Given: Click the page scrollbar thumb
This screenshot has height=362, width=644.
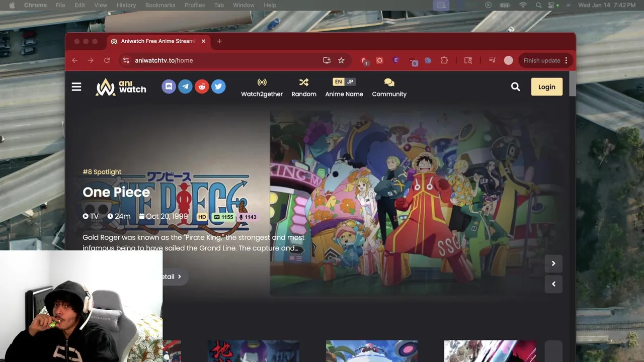Looking at the screenshot, I should coord(573,83).
